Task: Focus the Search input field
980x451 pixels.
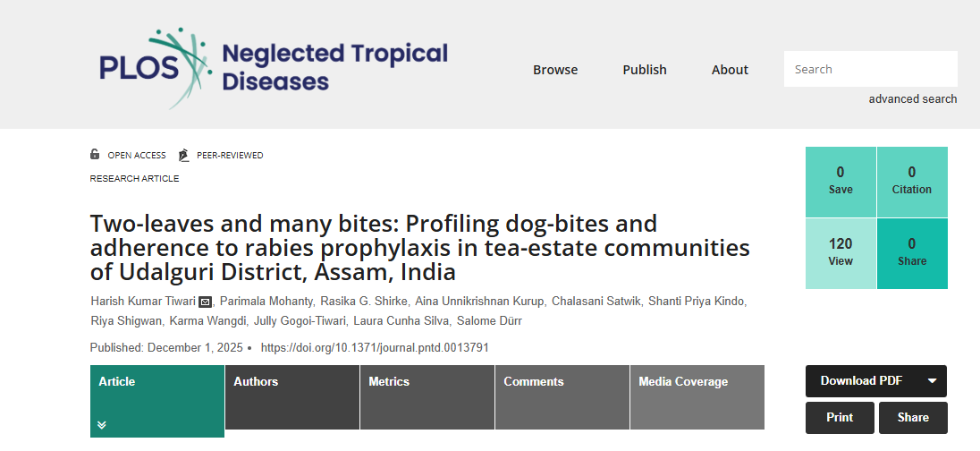Action: [870, 69]
